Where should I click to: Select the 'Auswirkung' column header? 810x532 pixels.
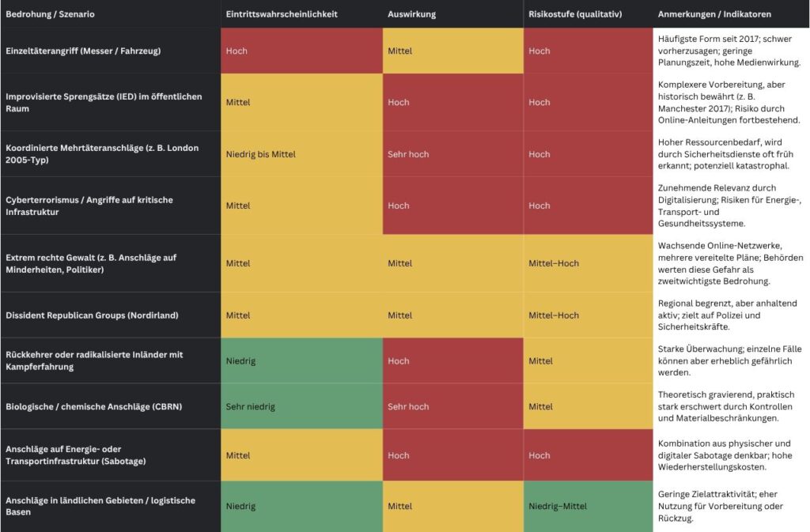tap(411, 14)
